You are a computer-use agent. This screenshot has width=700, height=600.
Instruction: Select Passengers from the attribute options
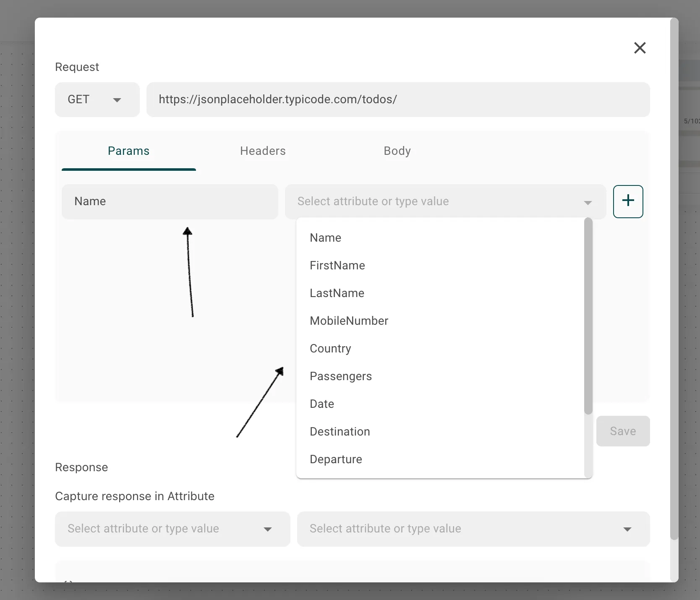pyautogui.click(x=341, y=376)
